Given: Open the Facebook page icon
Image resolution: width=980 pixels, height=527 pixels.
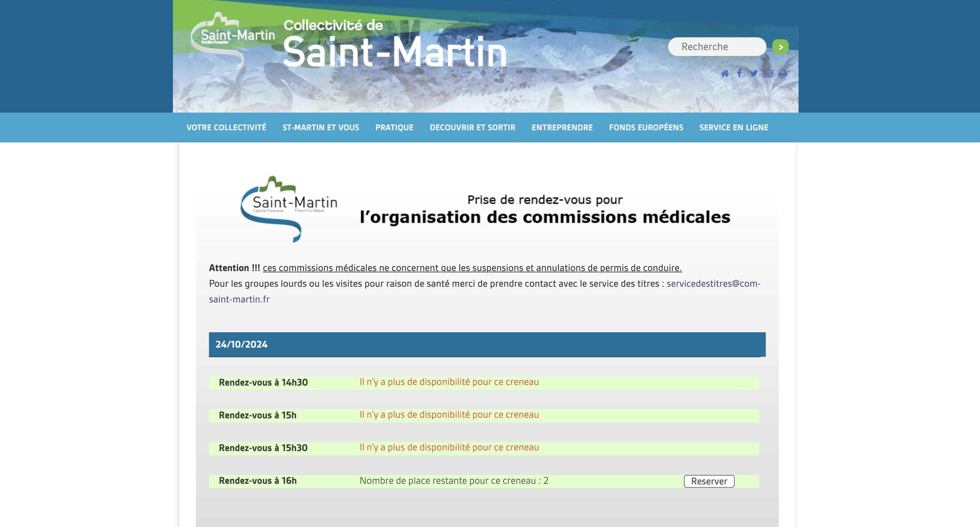Looking at the screenshot, I should point(740,74).
